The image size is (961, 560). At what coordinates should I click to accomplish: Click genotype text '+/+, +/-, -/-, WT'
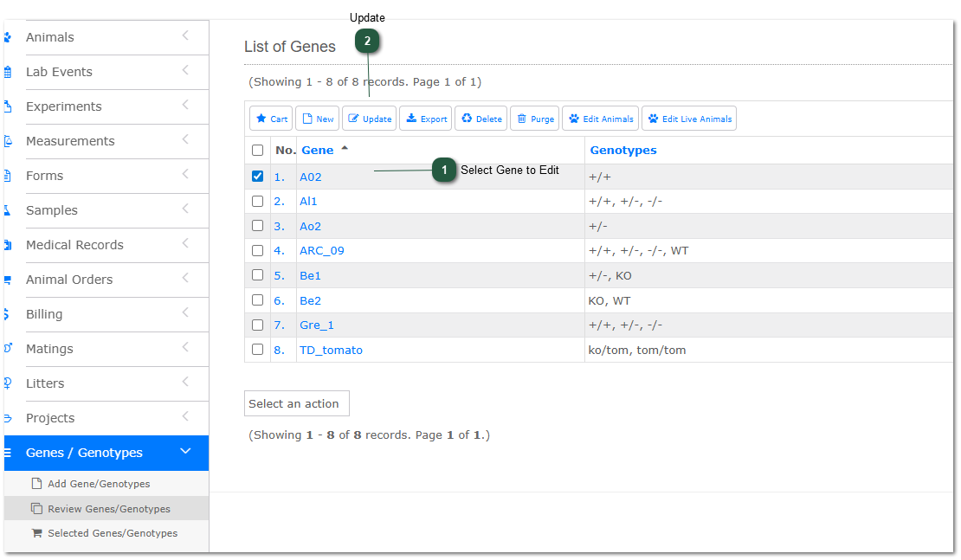639,251
